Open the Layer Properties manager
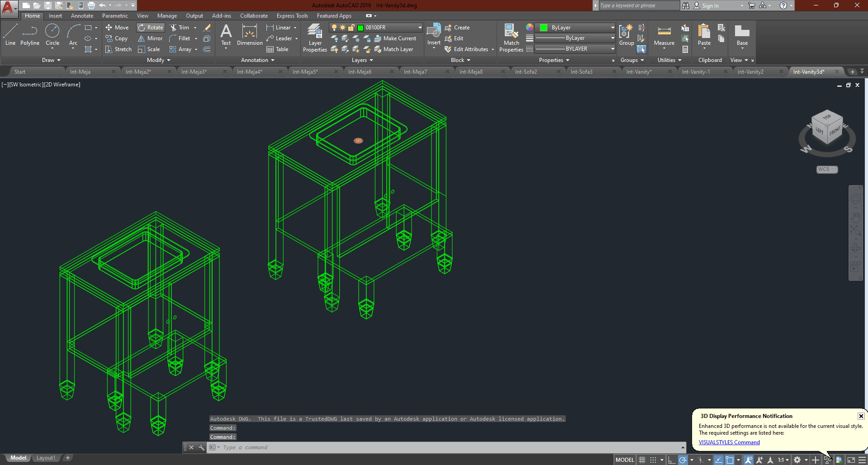The height and width of the screenshot is (465, 868). (x=315, y=38)
